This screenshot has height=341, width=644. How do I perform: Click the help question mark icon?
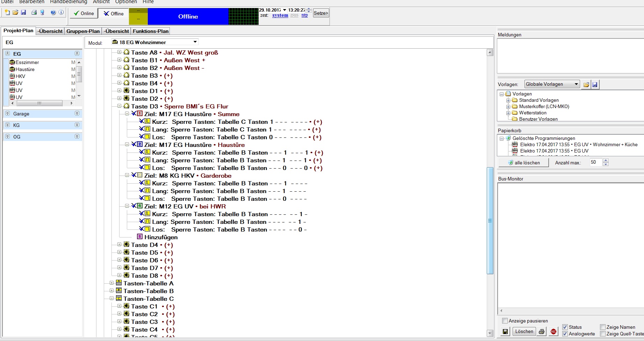(x=53, y=13)
